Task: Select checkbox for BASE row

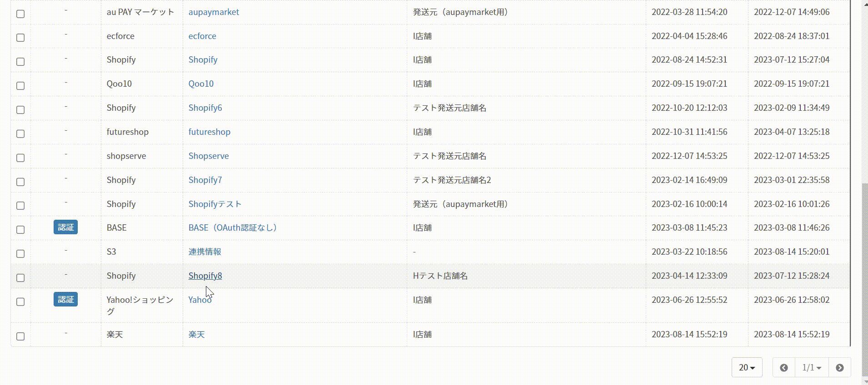Action: click(x=20, y=230)
